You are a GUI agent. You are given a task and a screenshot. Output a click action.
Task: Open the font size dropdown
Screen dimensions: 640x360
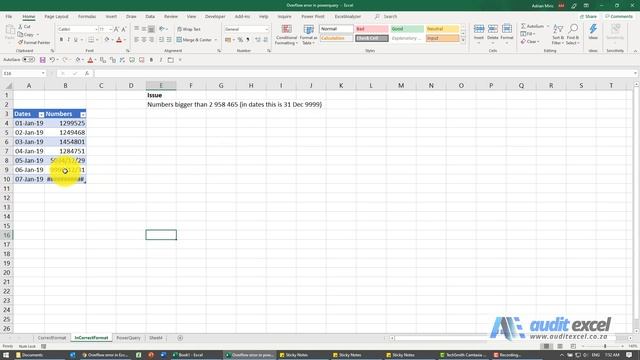[x=111, y=29]
